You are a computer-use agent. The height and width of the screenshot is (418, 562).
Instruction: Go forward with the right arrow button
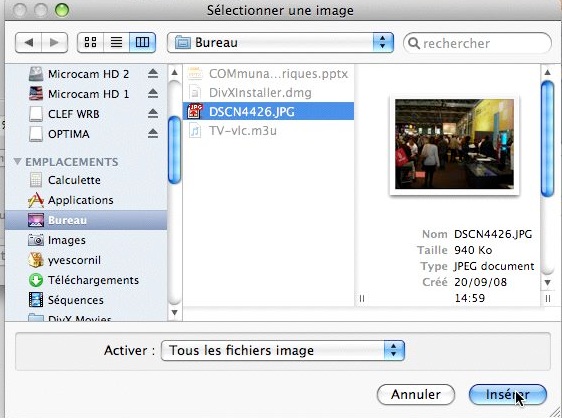(x=54, y=43)
